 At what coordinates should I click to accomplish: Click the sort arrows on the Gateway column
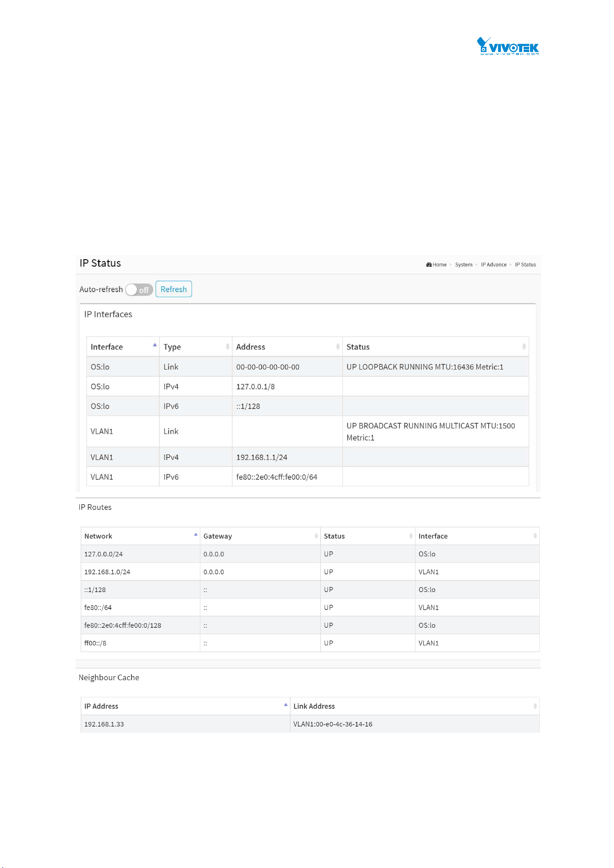click(316, 536)
